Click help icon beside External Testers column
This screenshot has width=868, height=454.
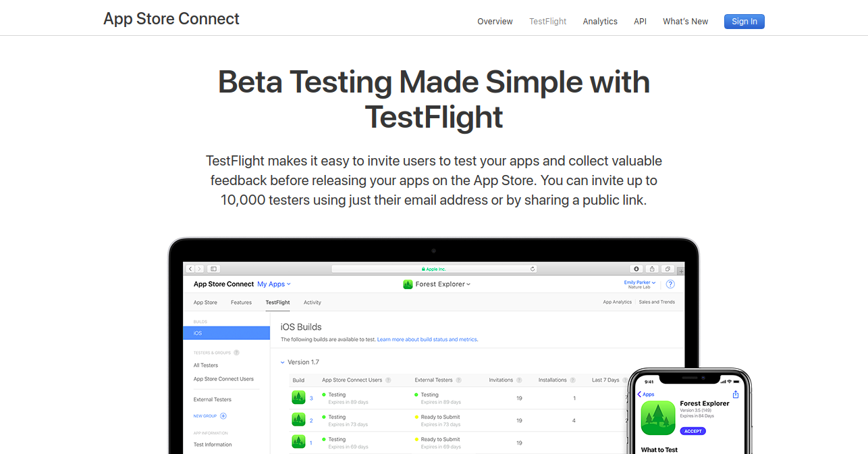point(458,380)
